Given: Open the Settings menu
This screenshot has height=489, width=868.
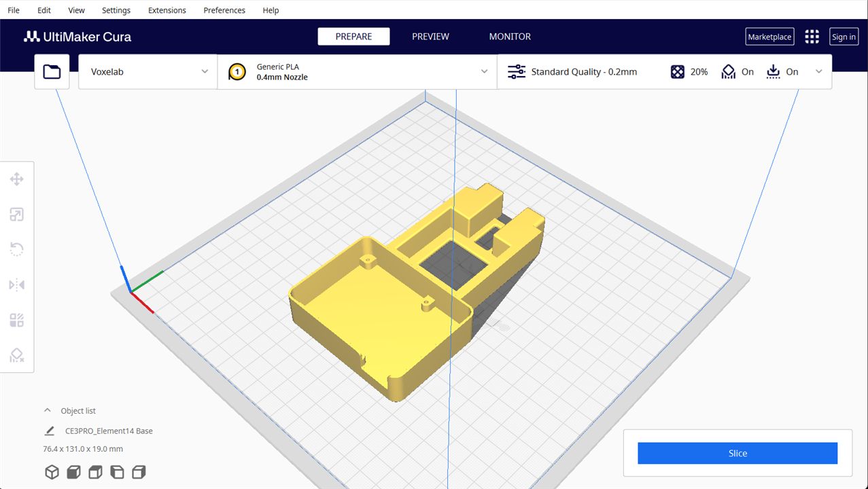Looking at the screenshot, I should click(x=116, y=10).
